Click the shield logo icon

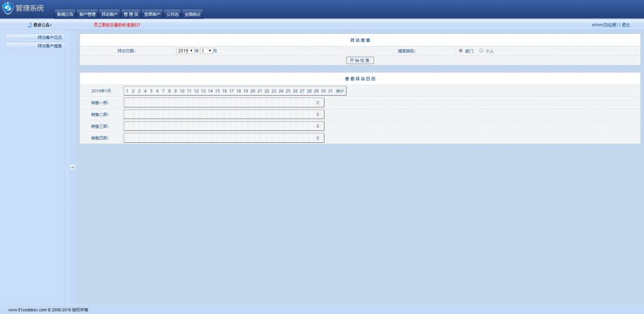(8, 8)
